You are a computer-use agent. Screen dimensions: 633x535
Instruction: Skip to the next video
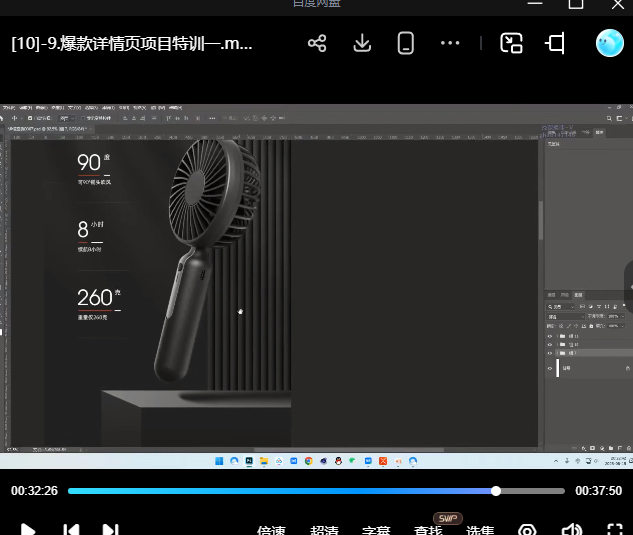111,529
